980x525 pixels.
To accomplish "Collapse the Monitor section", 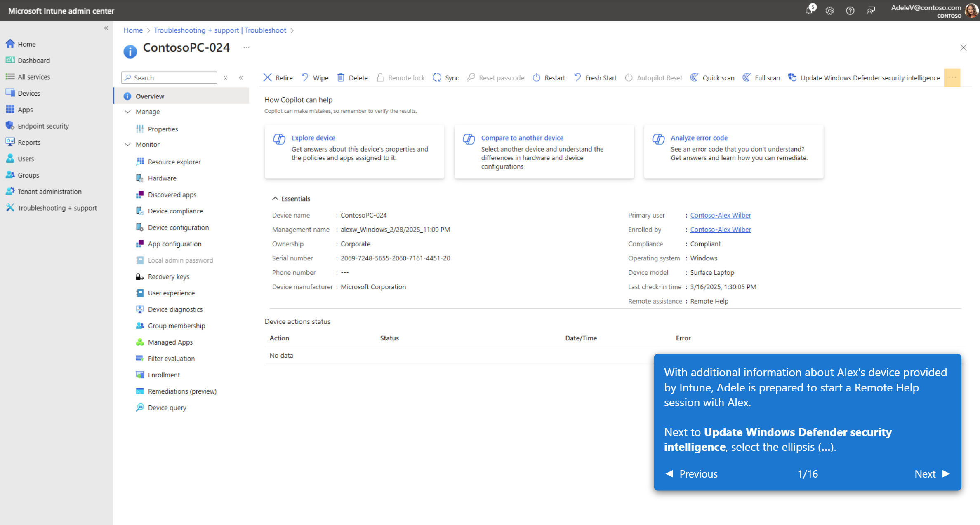I will click(x=128, y=145).
